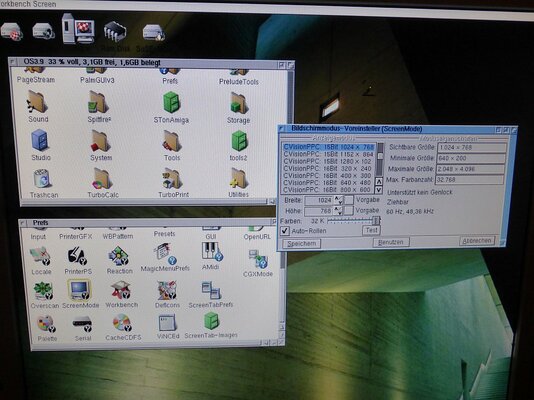
Task: Select the DefIcons prefs icon
Action: (167, 290)
